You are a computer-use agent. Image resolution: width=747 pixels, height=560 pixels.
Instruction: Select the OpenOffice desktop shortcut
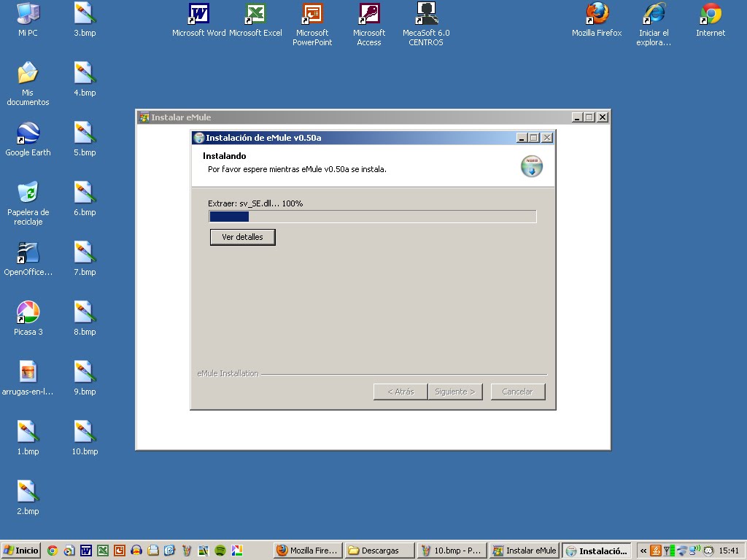[28, 259]
